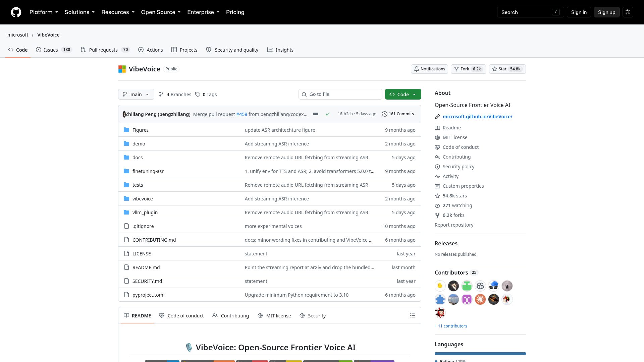Viewport: 644px width, 362px height.
Task: Open pull request #458 link
Action: 241,114
